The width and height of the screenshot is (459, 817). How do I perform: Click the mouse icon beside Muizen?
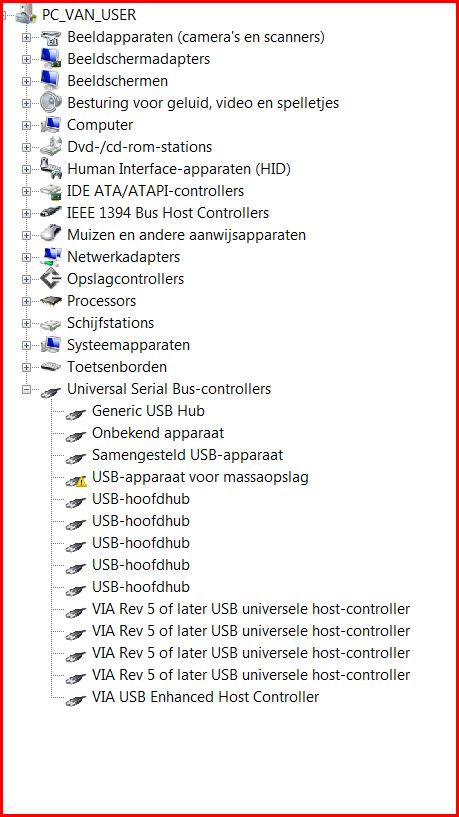(51, 233)
